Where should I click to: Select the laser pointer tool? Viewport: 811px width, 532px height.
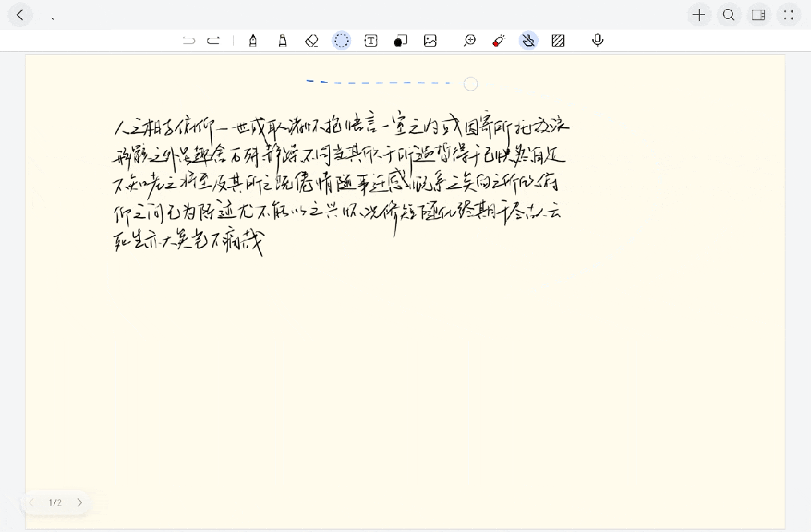pos(498,41)
